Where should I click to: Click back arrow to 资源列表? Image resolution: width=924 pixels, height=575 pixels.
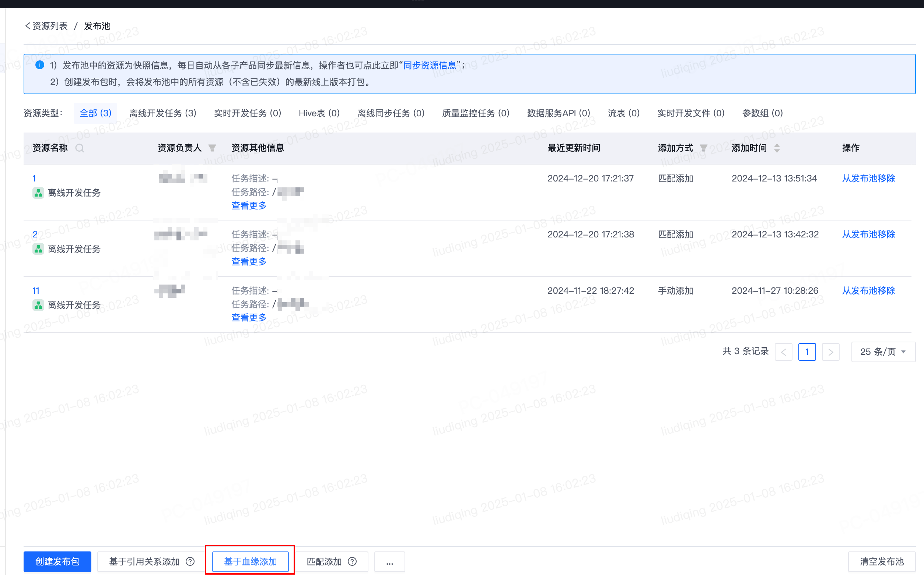click(x=27, y=26)
